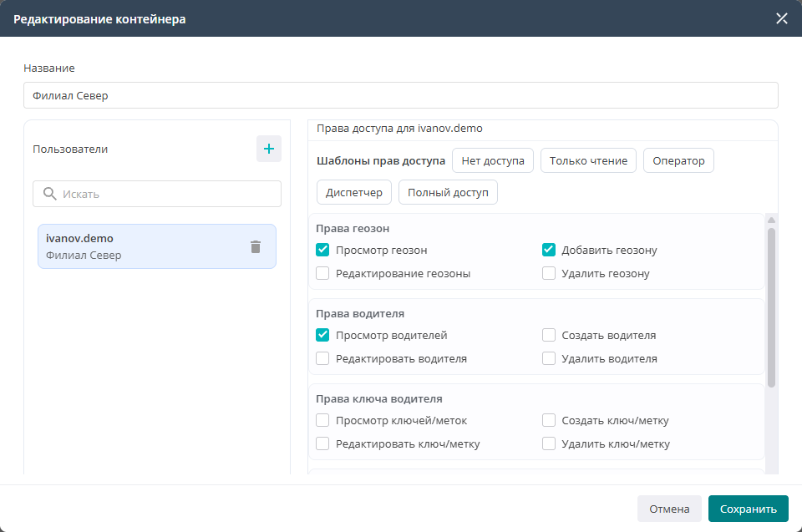802x532 pixels.
Task: Uncheck Просмотр геозон checkbox
Action: point(322,250)
